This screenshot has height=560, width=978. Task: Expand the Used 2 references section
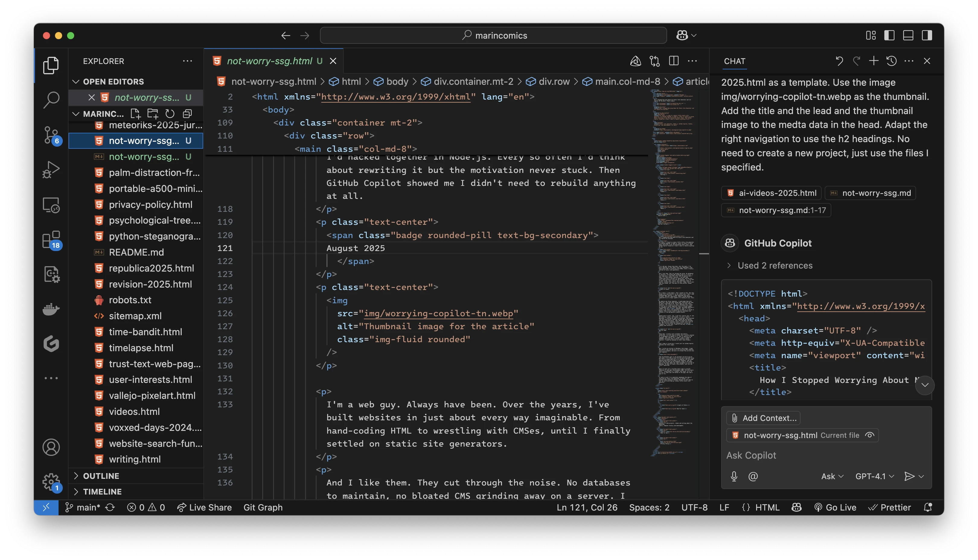click(x=775, y=266)
